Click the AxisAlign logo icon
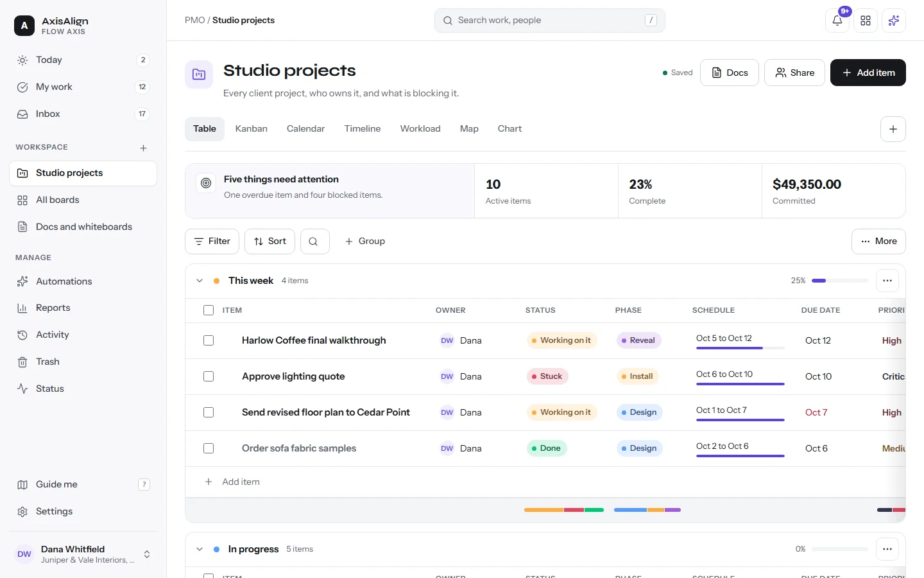Image resolution: width=924 pixels, height=578 pixels. point(24,26)
